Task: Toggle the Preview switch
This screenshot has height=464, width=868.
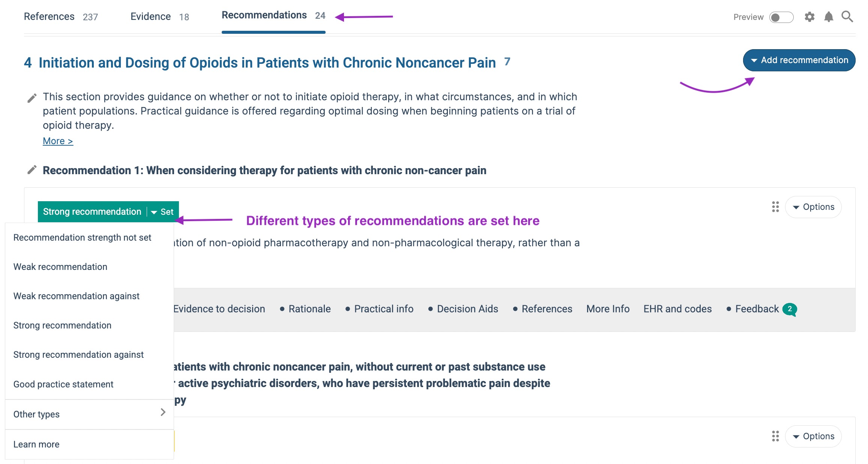Action: coord(781,17)
